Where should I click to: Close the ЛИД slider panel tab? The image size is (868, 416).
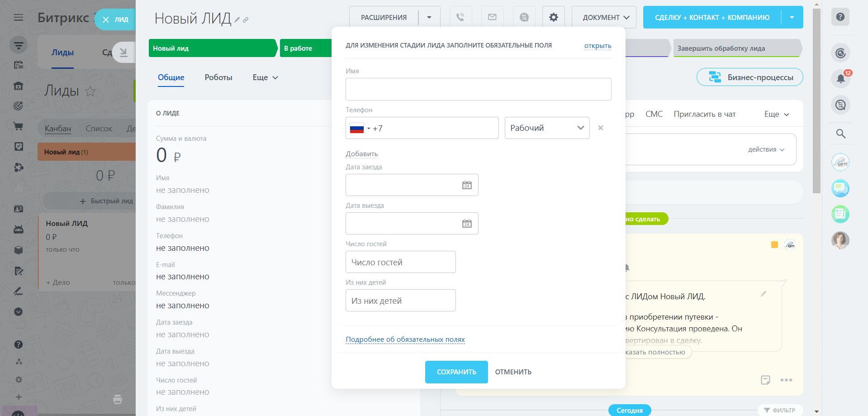106,19
